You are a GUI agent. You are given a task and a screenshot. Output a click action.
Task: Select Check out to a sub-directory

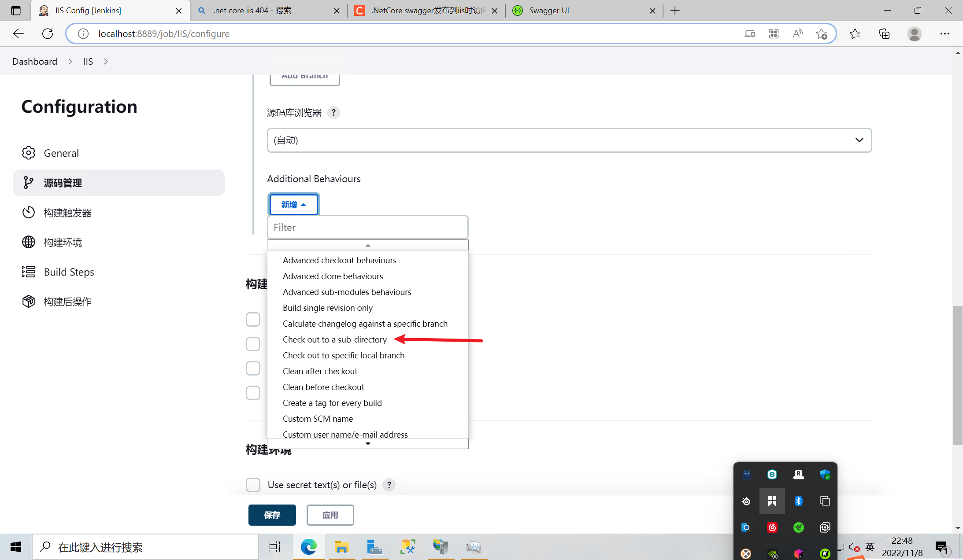pyautogui.click(x=334, y=339)
